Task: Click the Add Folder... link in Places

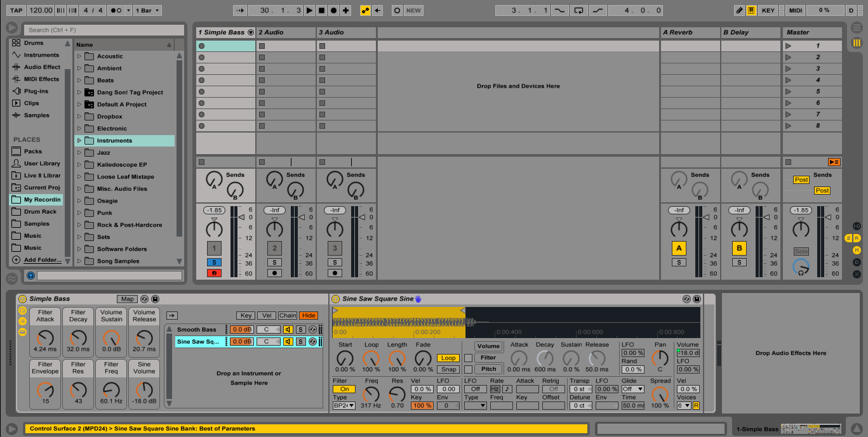Action: click(x=43, y=260)
